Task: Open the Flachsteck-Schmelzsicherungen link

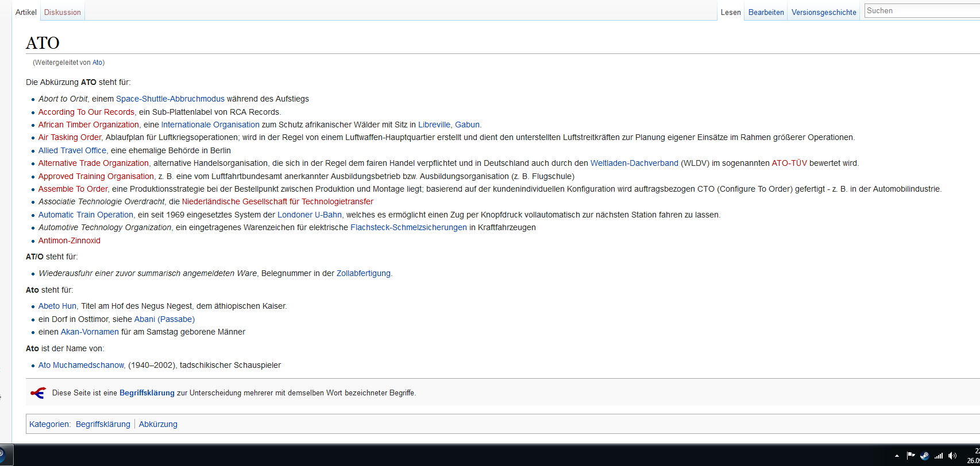Action: [x=408, y=227]
